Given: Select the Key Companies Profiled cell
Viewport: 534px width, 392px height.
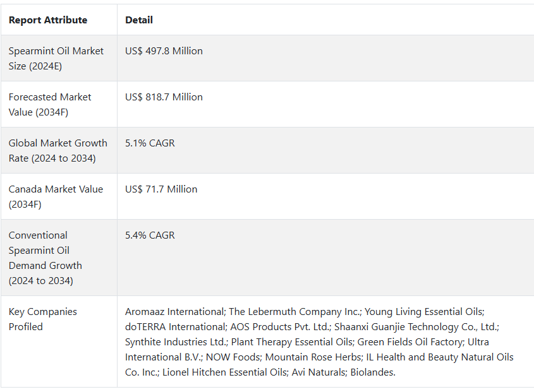Looking at the screenshot, I should (x=59, y=342).
